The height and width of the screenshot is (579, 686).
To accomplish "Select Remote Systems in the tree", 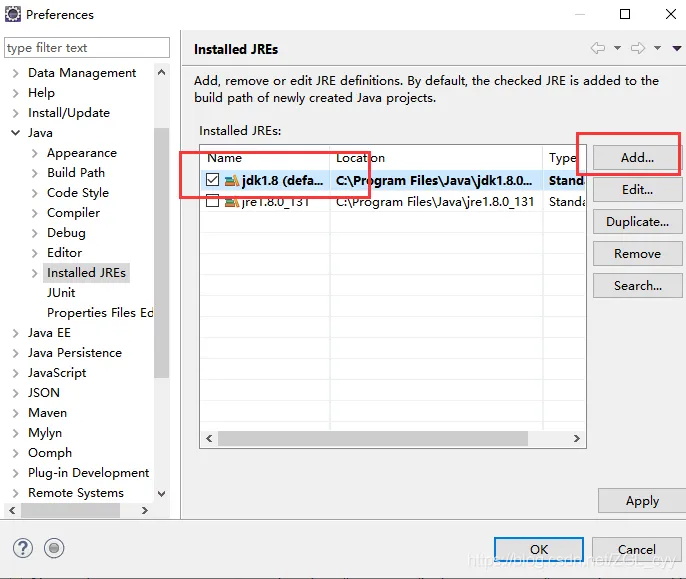I will tap(76, 493).
